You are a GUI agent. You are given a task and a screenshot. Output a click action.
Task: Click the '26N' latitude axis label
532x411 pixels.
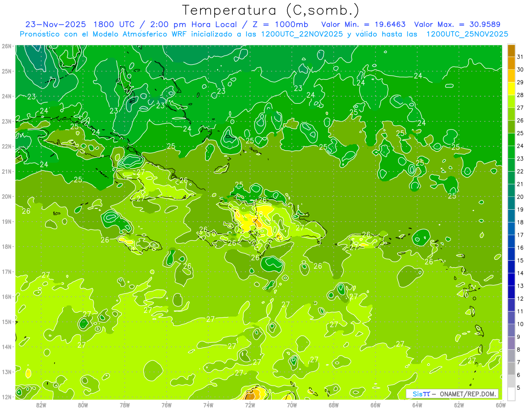pyautogui.click(x=7, y=46)
